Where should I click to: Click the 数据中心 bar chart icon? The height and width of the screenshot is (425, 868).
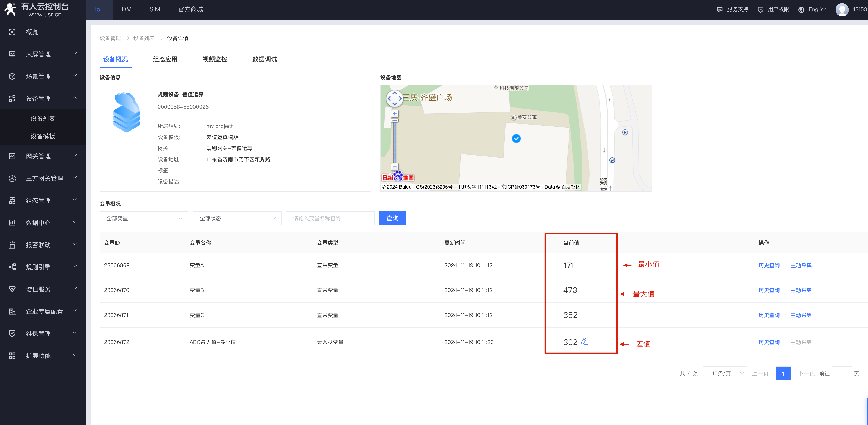click(x=12, y=223)
